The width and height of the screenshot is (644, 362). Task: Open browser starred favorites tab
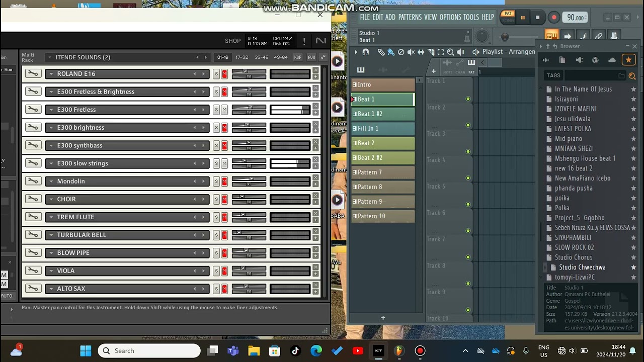pos(628,60)
